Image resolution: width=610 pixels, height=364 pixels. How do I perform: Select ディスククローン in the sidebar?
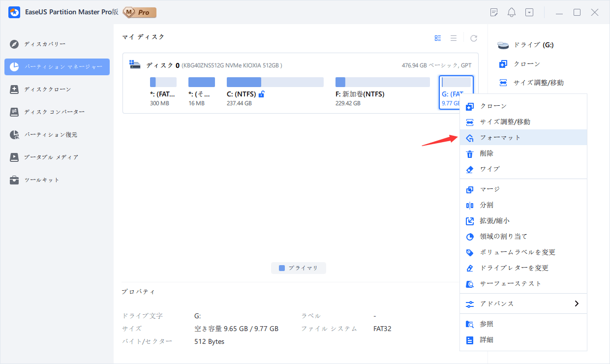pos(47,90)
